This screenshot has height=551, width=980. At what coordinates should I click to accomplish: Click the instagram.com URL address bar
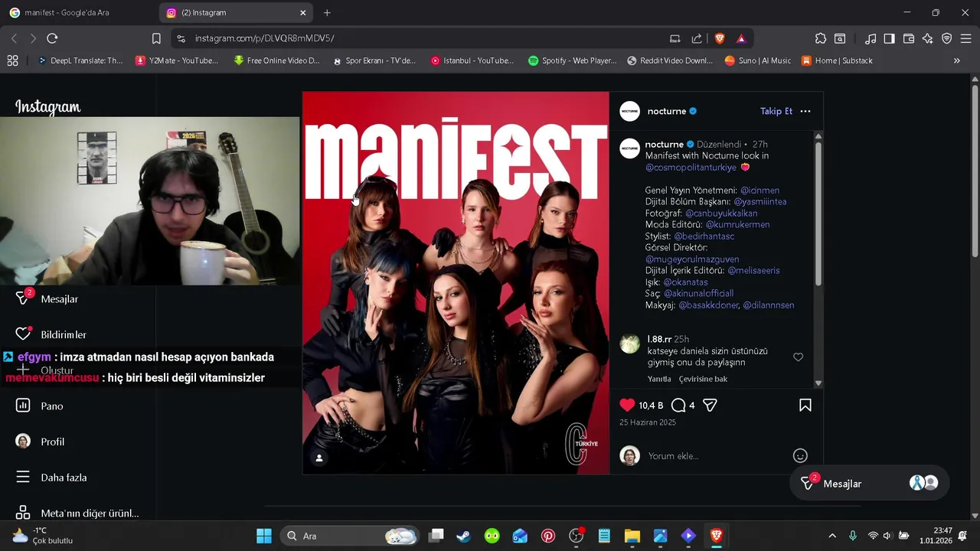point(264,38)
